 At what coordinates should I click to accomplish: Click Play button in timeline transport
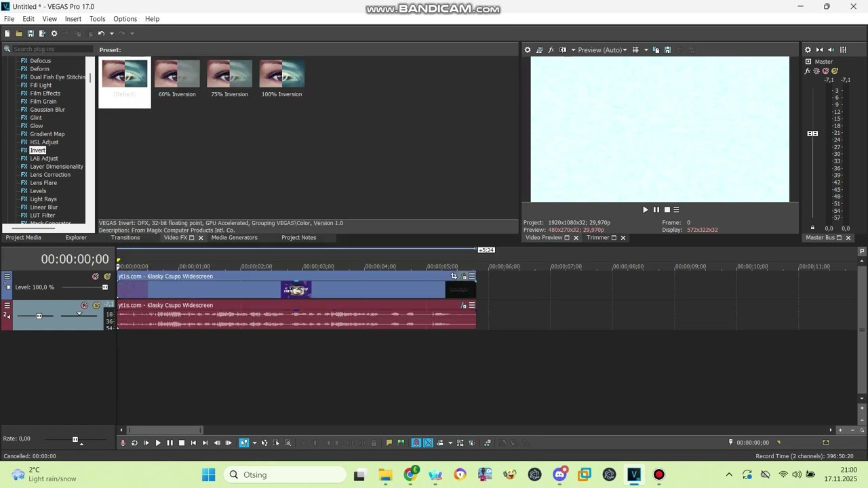(158, 443)
